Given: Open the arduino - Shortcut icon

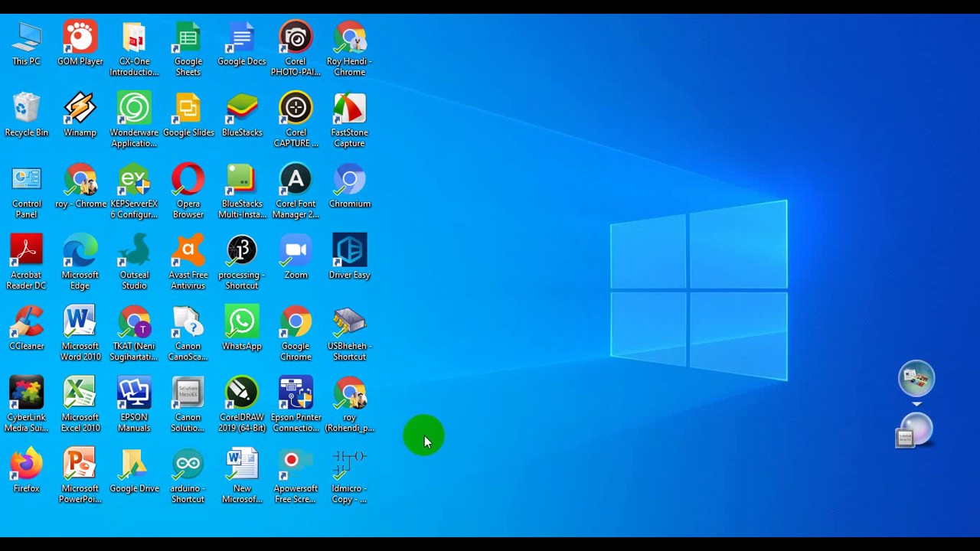Looking at the screenshot, I should (188, 477).
